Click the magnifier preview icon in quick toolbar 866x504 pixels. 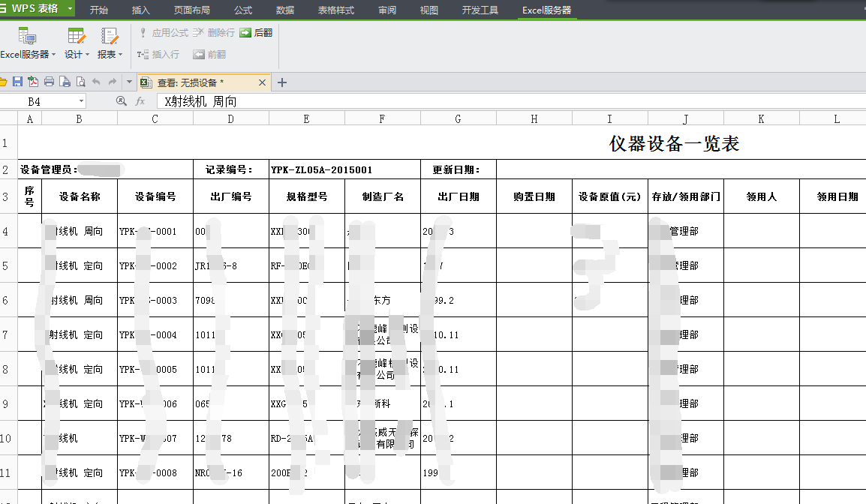tap(80, 82)
